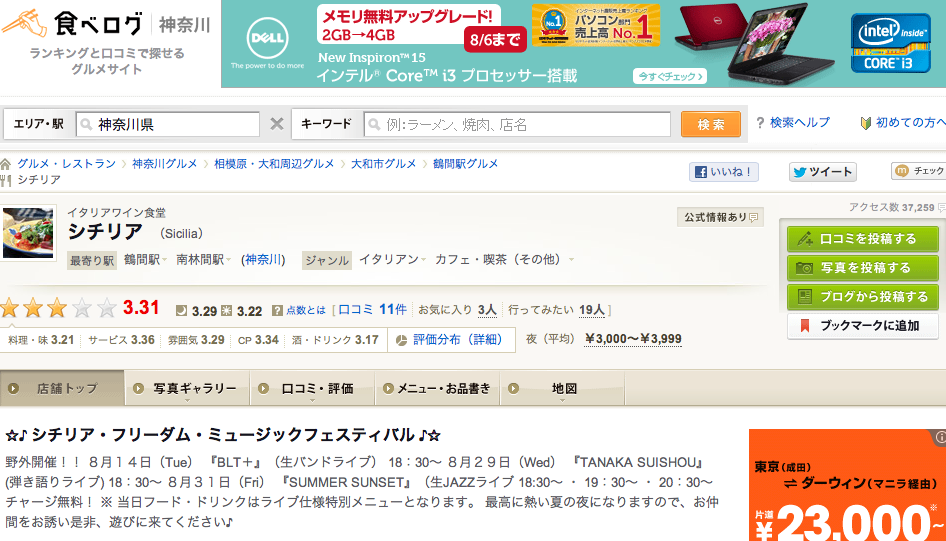Image resolution: width=946 pixels, height=541 pixels.
Task: Click the 公式情報あり badge
Action: pos(720,217)
